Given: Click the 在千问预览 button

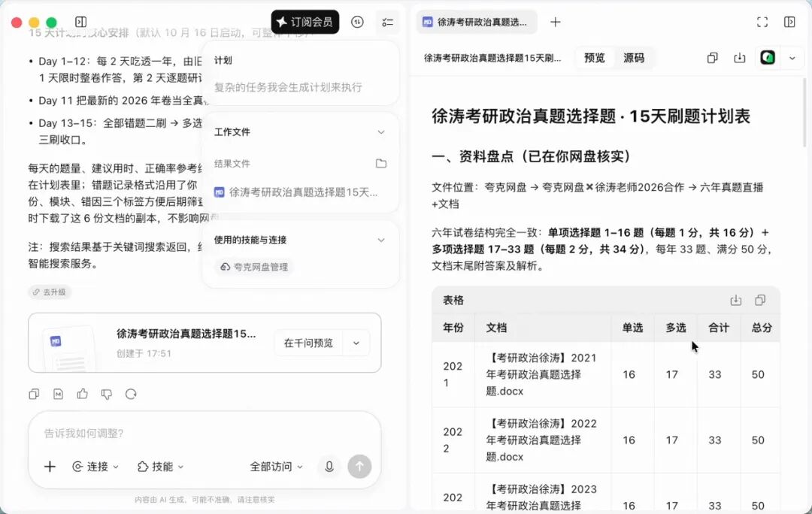Looking at the screenshot, I should (x=308, y=343).
